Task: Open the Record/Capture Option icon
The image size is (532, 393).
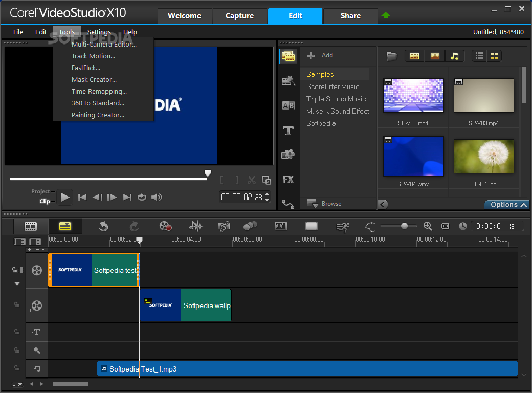Action: pyautogui.click(x=165, y=226)
